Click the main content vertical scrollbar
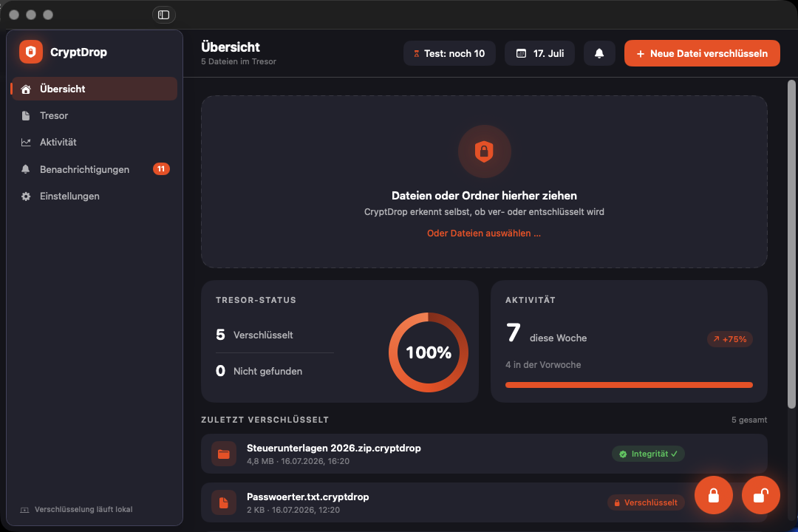 click(791, 245)
